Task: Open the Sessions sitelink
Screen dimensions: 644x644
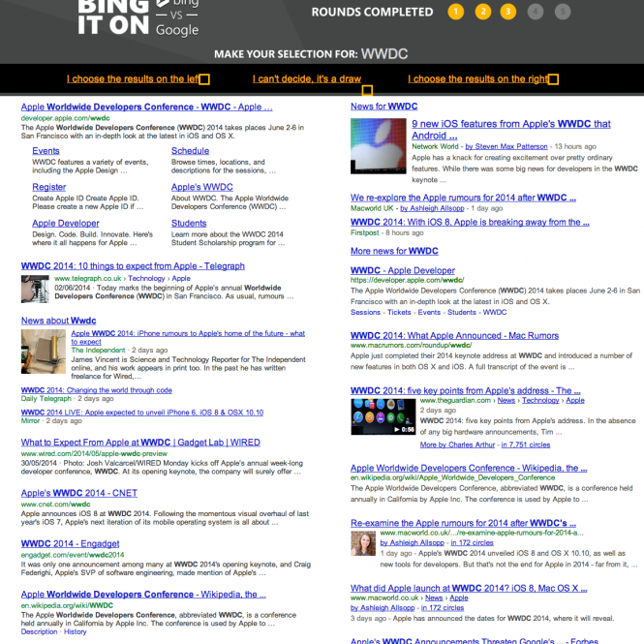Action: [365, 312]
